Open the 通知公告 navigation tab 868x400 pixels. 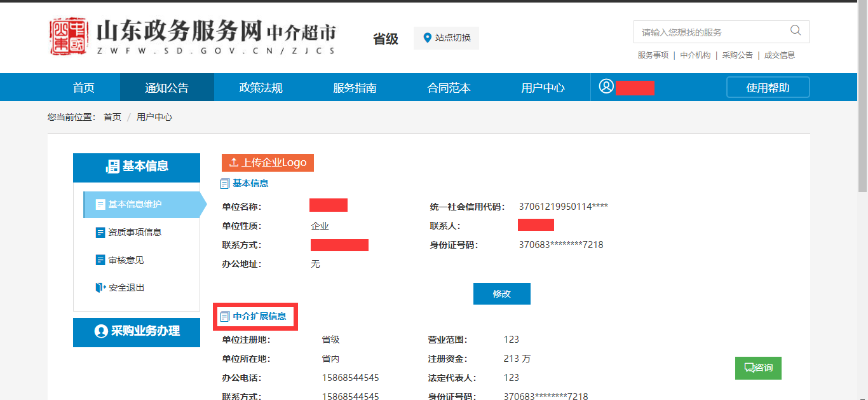(x=166, y=88)
